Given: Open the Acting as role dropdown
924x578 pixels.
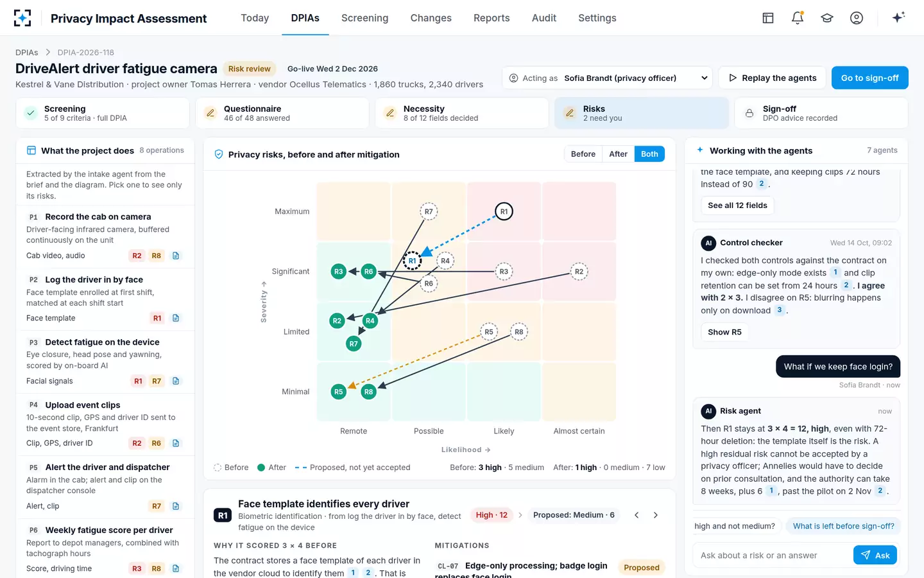Looking at the screenshot, I should pyautogui.click(x=608, y=78).
